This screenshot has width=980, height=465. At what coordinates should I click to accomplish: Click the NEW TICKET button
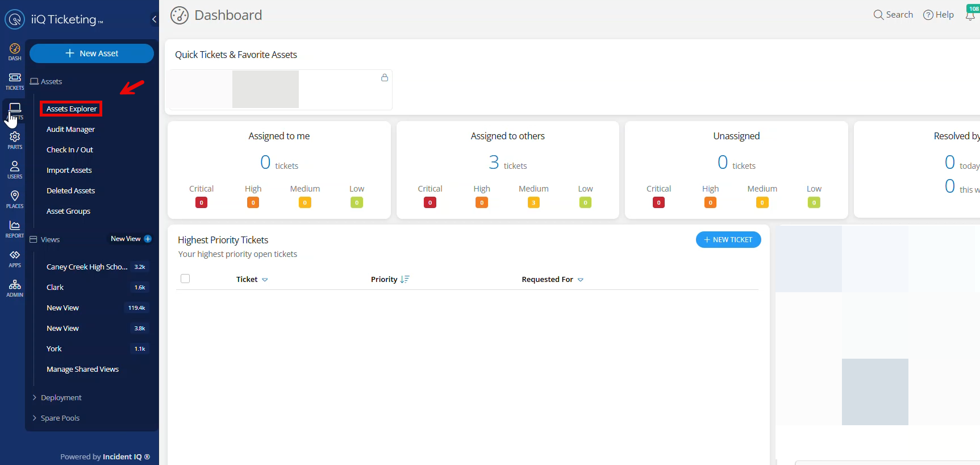(728, 240)
